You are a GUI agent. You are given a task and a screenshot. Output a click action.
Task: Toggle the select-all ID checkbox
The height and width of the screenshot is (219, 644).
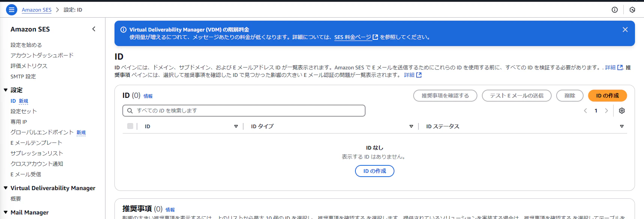[130, 126]
